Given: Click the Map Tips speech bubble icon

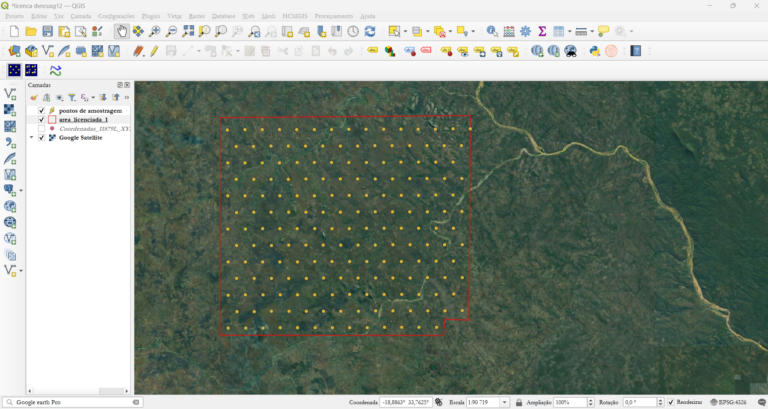Looking at the screenshot, I should (603, 31).
